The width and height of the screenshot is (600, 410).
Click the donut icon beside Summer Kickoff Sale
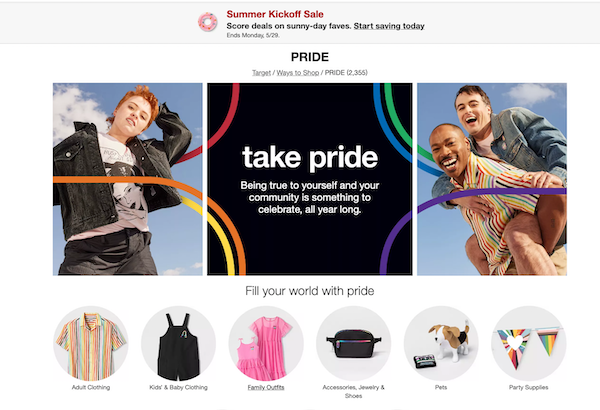pos(208,22)
